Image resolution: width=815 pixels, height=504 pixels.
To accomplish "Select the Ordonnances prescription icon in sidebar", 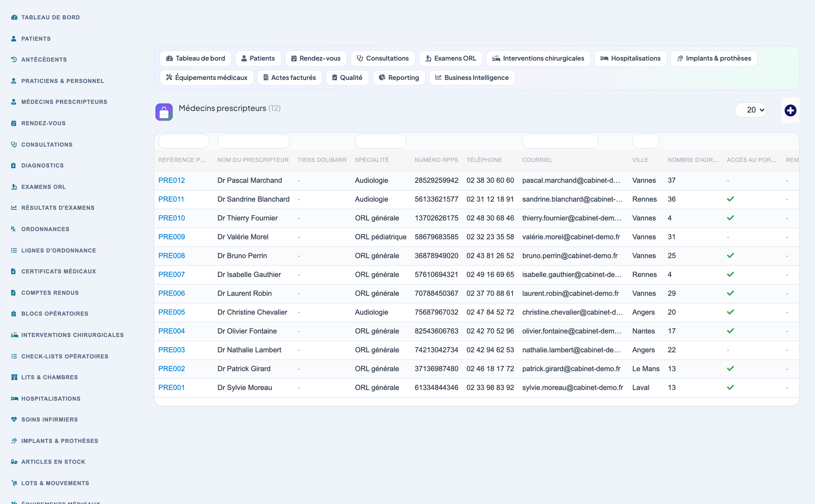I will [14, 229].
